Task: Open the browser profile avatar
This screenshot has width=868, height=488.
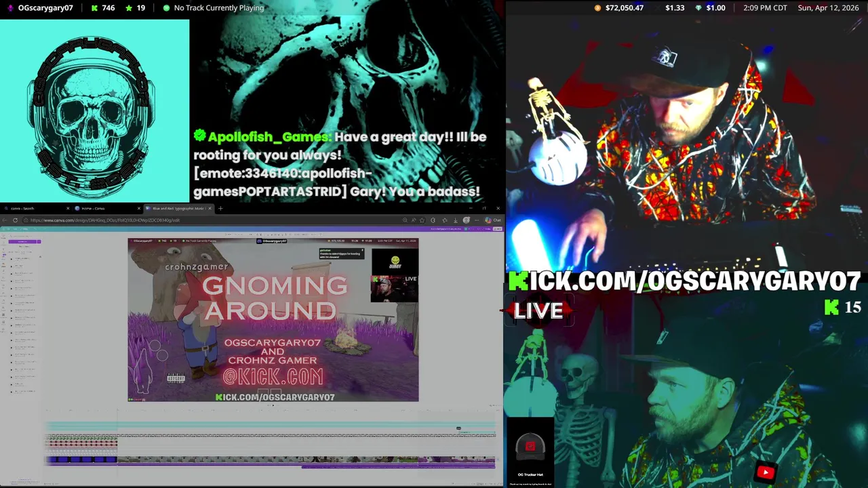Action: pos(466,220)
